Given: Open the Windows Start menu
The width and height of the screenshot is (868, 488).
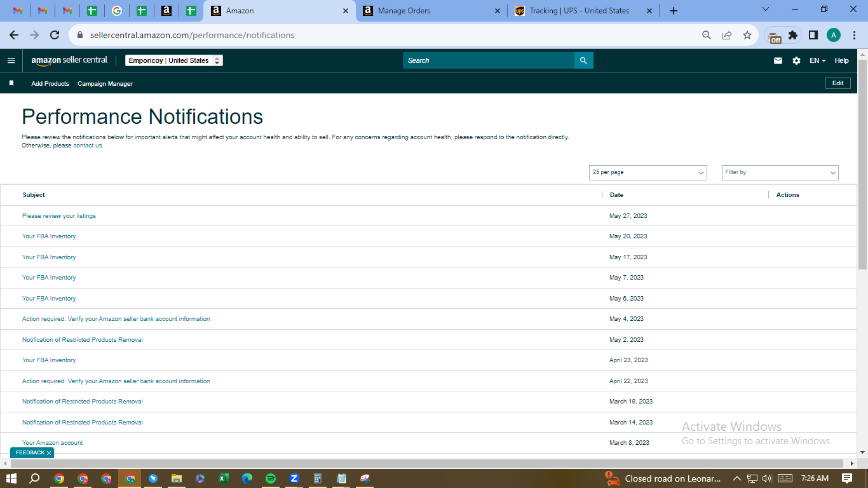Looking at the screenshot, I should point(11,478).
